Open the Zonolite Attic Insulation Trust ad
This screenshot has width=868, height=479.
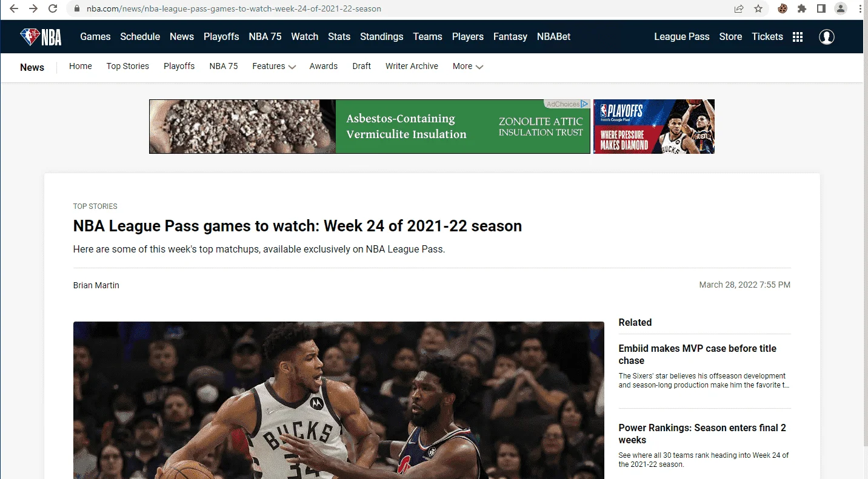(x=370, y=127)
